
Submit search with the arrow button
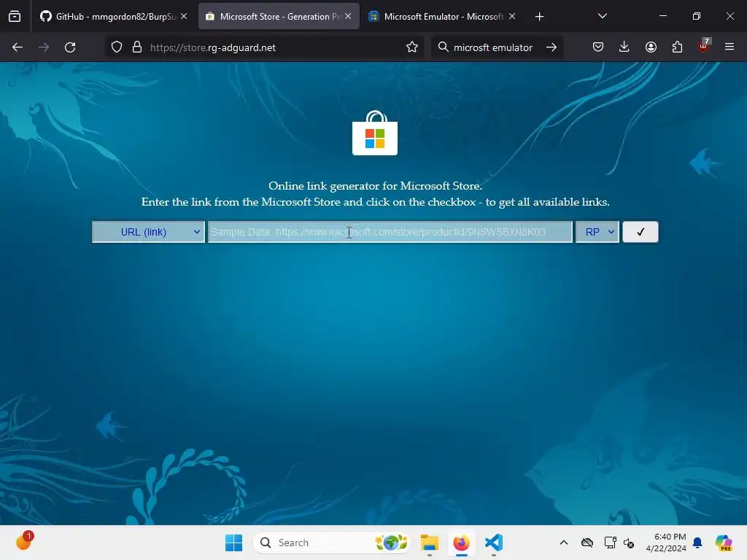[x=551, y=47]
